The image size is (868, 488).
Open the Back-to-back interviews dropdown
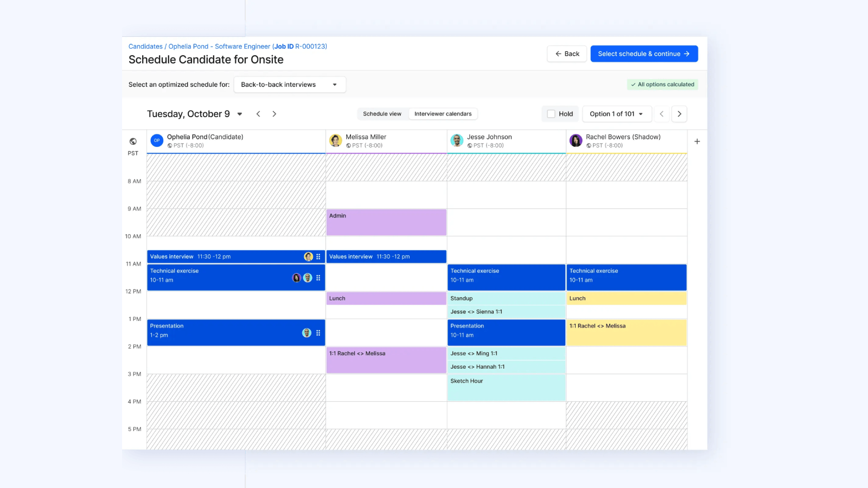click(x=289, y=85)
